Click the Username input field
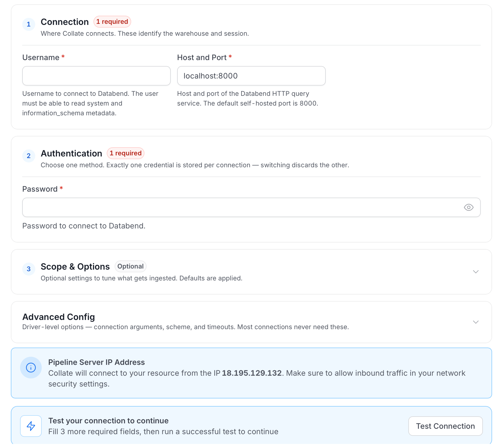504x445 pixels. point(96,76)
